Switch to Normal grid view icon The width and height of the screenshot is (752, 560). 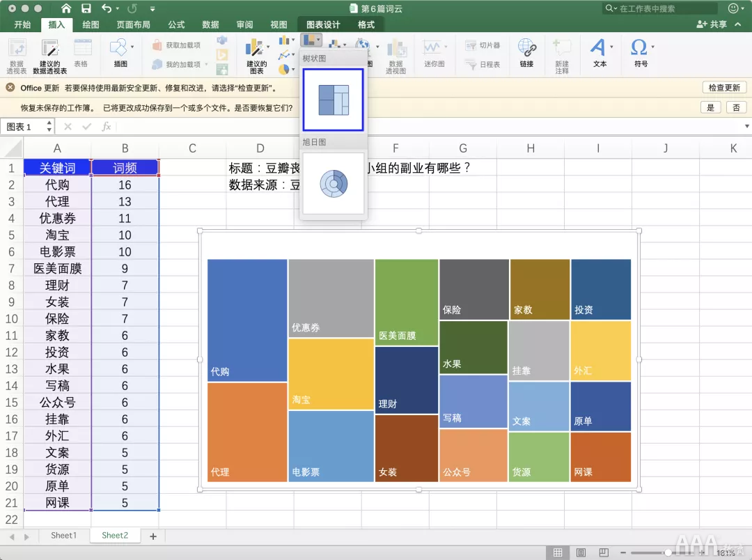coord(558,552)
